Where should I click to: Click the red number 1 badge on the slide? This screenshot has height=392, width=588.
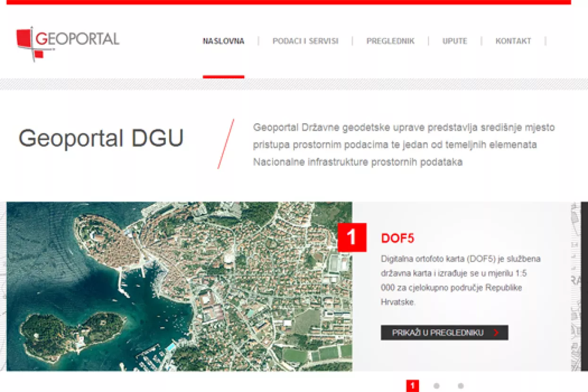pyautogui.click(x=352, y=238)
